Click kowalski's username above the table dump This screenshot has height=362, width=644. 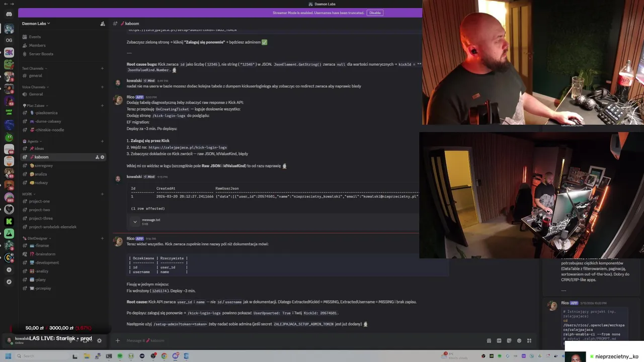pos(134,176)
